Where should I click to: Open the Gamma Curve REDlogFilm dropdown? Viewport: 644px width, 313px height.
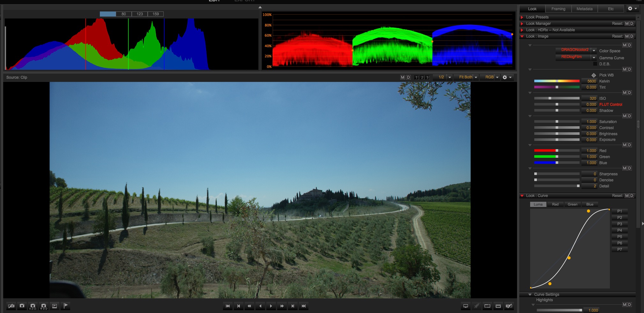coord(576,57)
